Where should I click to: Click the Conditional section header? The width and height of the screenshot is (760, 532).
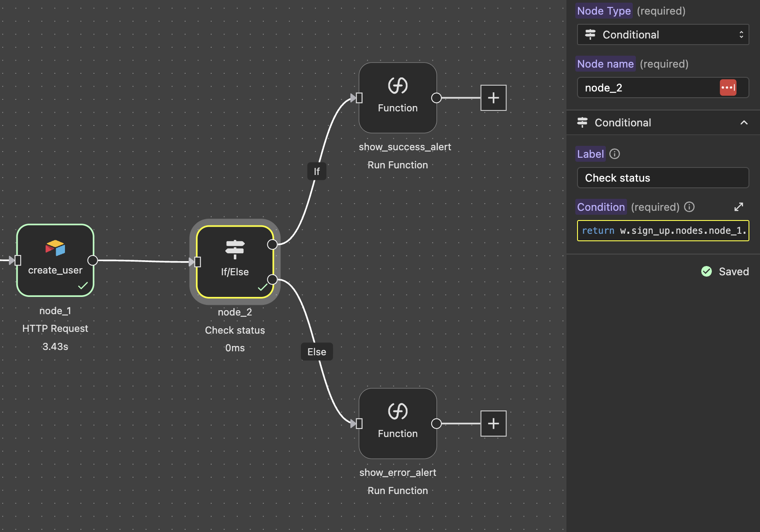(623, 122)
